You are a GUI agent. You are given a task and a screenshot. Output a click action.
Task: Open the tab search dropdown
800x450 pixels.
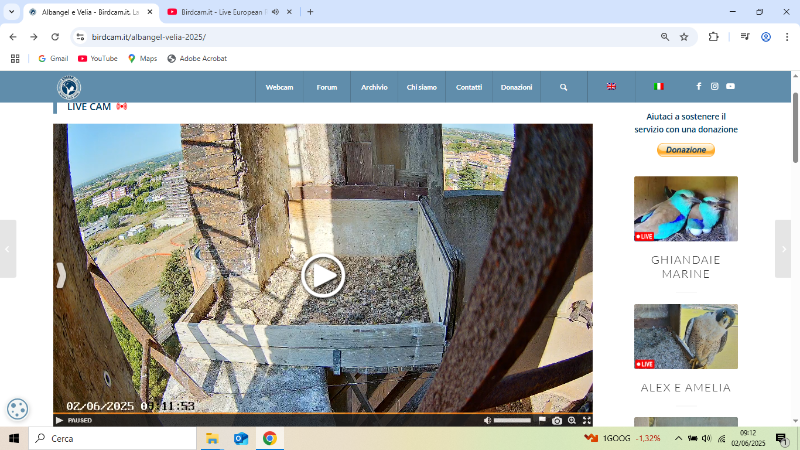(11, 12)
